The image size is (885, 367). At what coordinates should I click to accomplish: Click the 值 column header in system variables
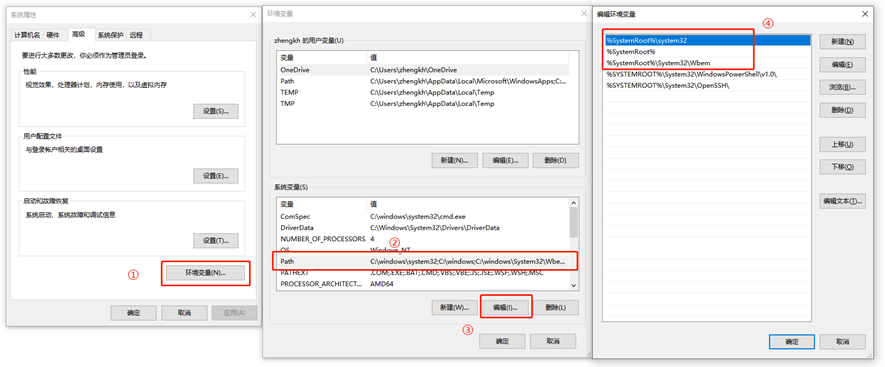(x=468, y=204)
